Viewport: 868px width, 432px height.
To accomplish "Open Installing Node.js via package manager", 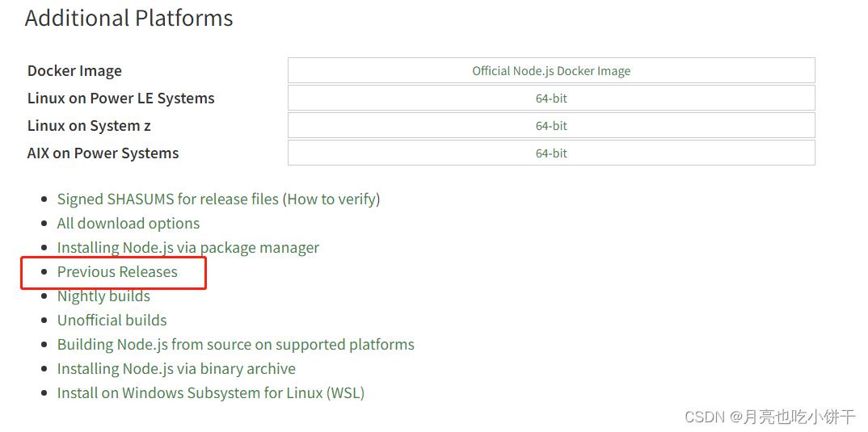I will coord(188,247).
